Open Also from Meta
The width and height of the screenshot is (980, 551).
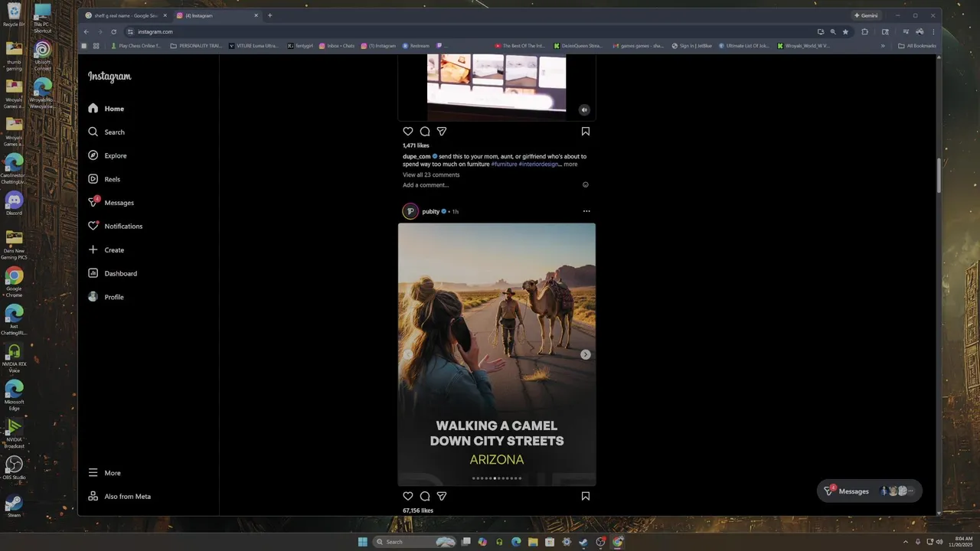[x=119, y=497]
